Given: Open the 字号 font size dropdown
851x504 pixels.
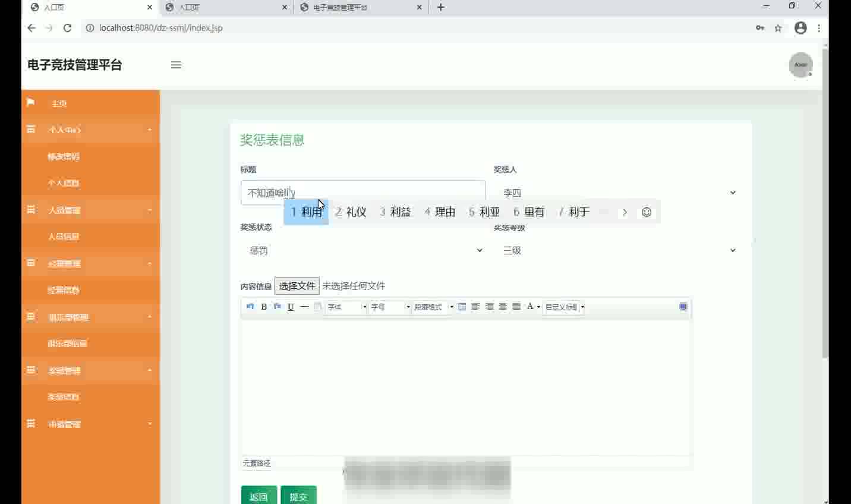Looking at the screenshot, I should click(390, 307).
